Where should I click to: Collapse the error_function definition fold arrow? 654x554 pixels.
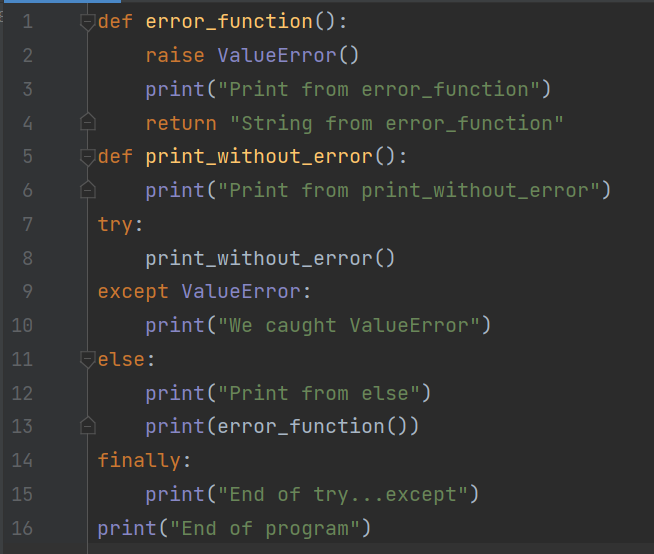point(88,22)
